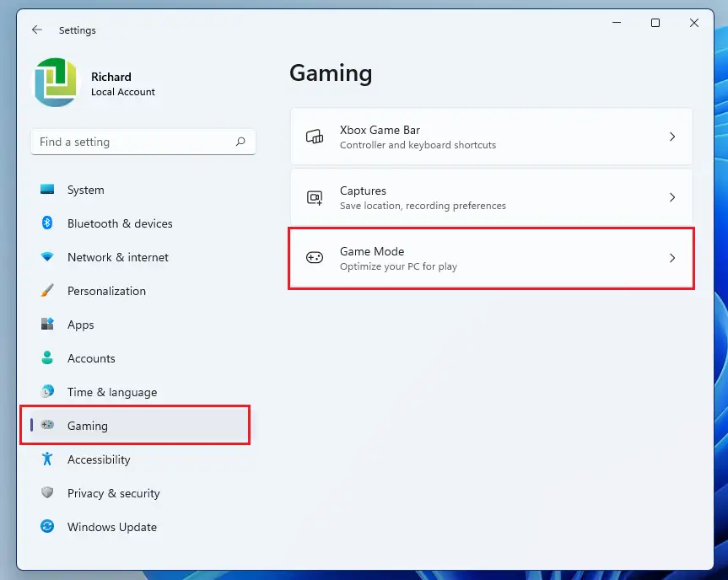Open Captures title
Viewport: 728px width, 580px height.
[x=363, y=191]
